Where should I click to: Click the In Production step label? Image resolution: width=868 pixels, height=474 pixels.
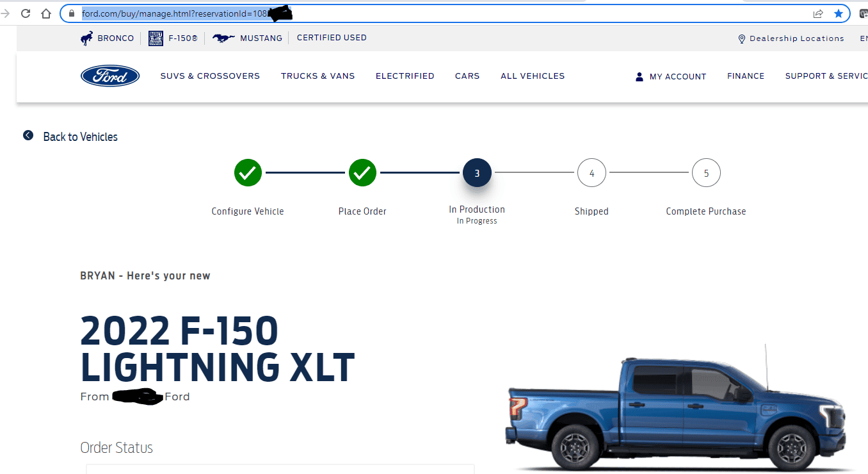click(477, 209)
